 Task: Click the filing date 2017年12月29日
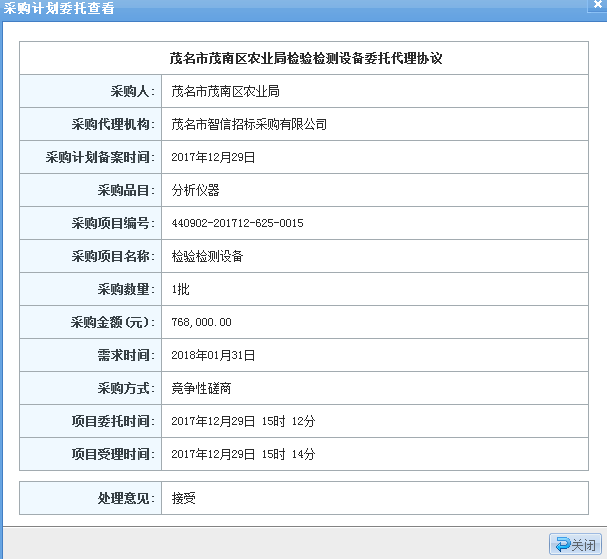click(x=214, y=157)
